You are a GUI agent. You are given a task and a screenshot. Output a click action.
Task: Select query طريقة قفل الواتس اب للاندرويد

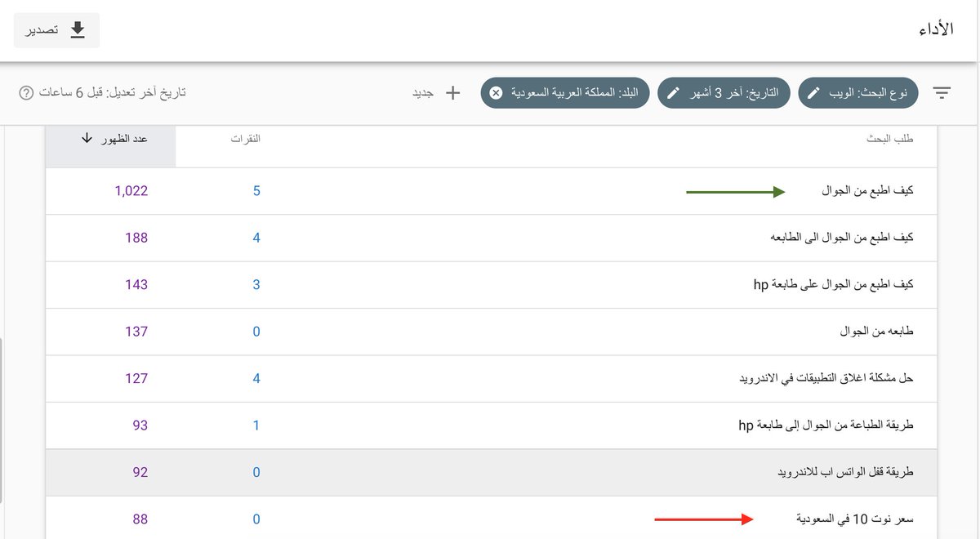click(845, 472)
